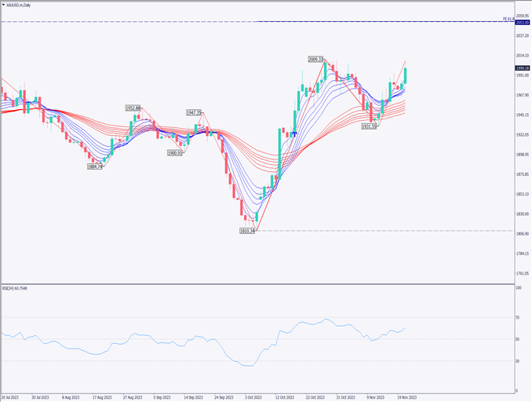Click the 1947.28 price label
532x402 pixels.
tap(194, 112)
